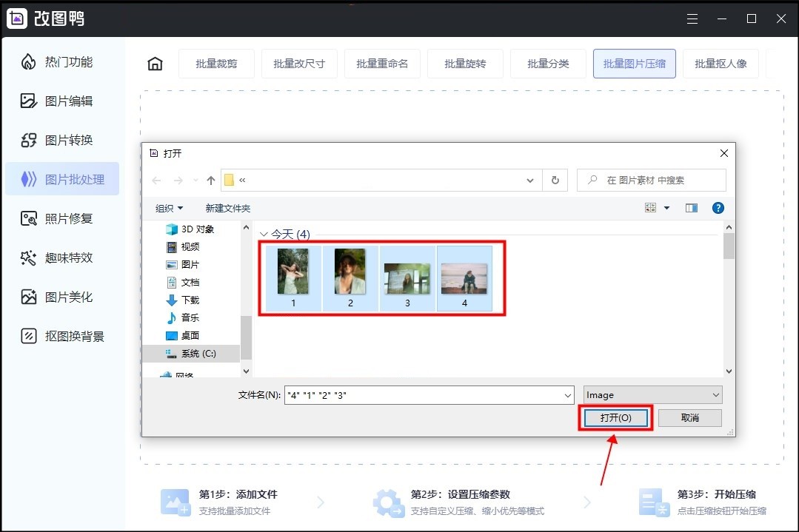Screen dimensions: 799x532
Task: Click the 打开(O) button
Action: (615, 417)
